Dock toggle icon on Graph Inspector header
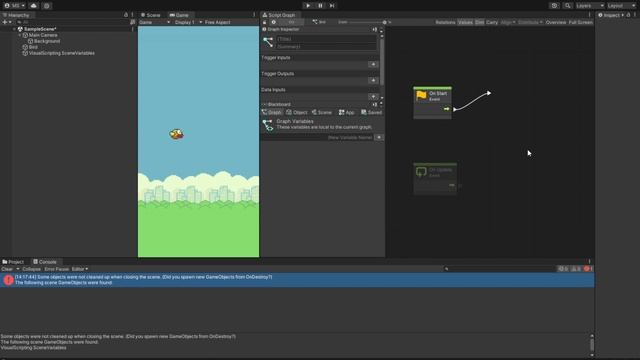 (x=374, y=29)
